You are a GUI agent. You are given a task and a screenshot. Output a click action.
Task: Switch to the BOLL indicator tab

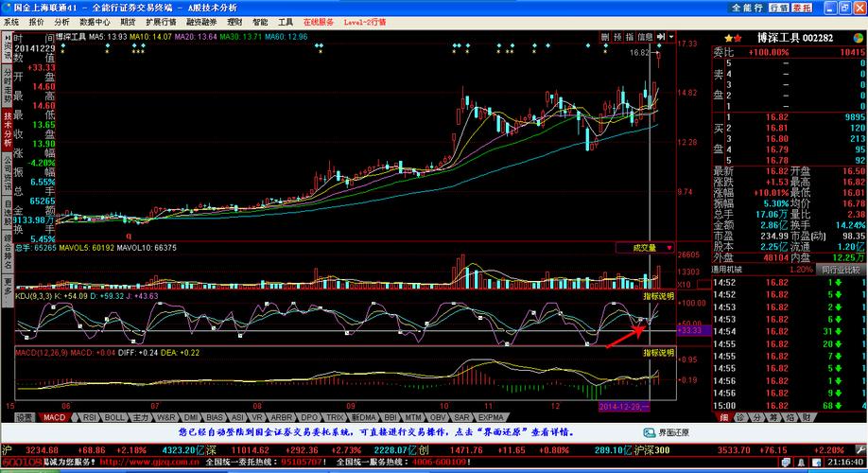pyautogui.click(x=113, y=417)
